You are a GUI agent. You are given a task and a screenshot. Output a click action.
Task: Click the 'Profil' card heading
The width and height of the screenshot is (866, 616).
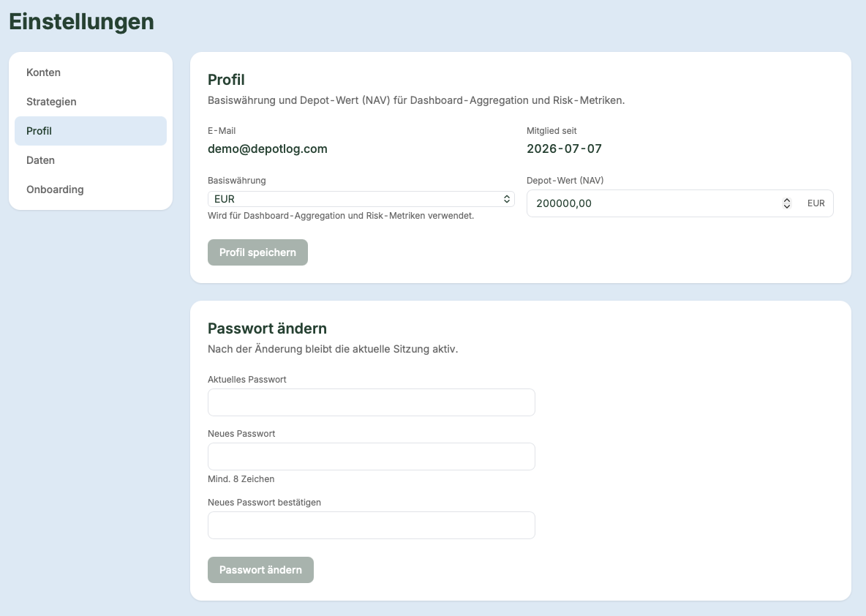tap(226, 80)
